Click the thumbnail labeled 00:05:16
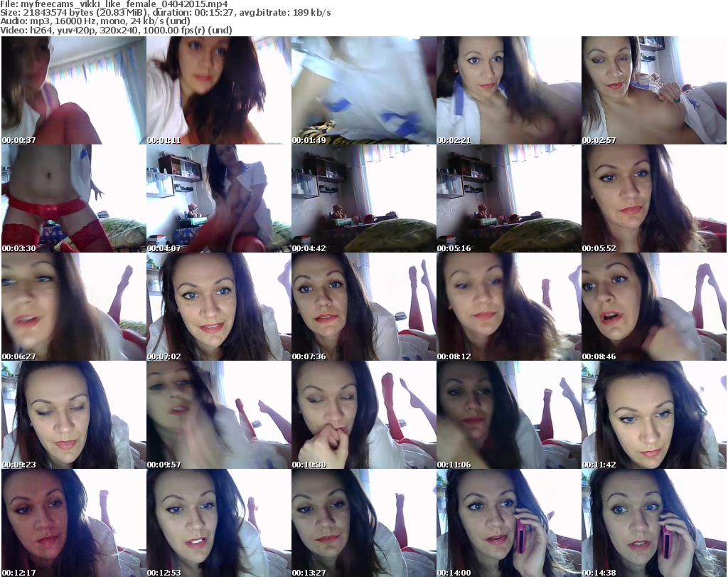The width and height of the screenshot is (728, 577). pyautogui.click(x=508, y=198)
